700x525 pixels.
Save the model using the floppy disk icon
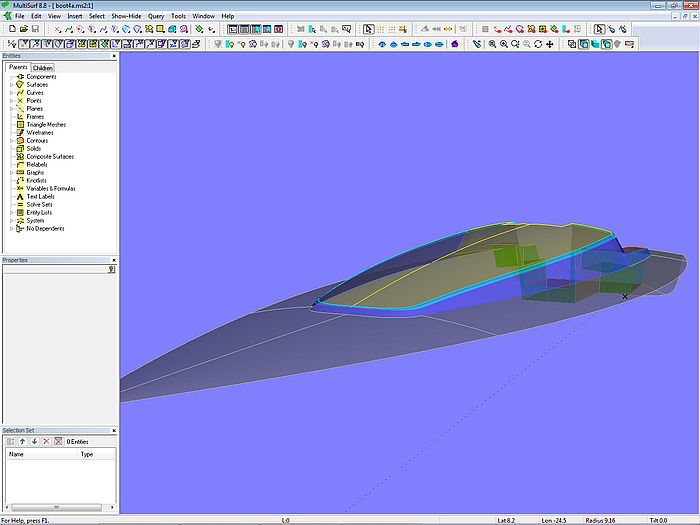click(35, 29)
